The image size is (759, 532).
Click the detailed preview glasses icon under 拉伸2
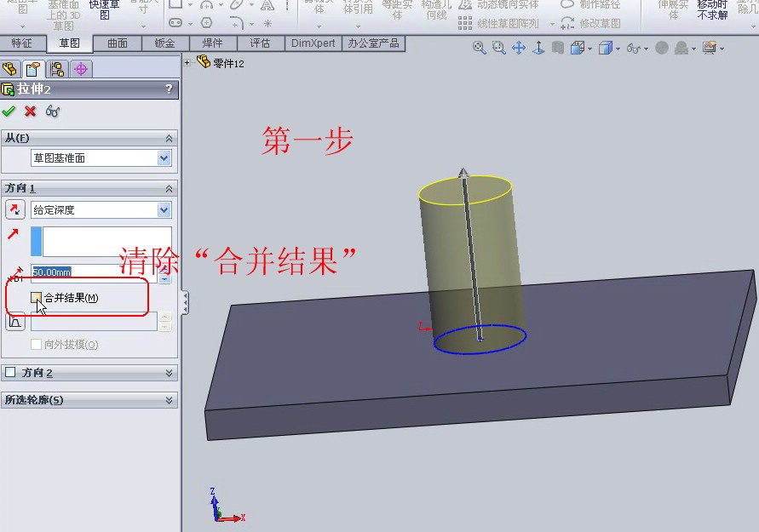pos(52,112)
